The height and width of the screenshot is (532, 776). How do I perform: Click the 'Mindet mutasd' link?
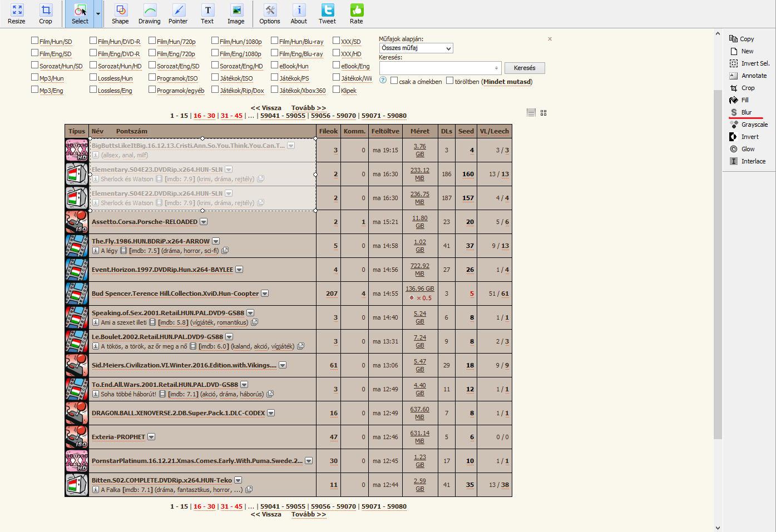(507, 82)
